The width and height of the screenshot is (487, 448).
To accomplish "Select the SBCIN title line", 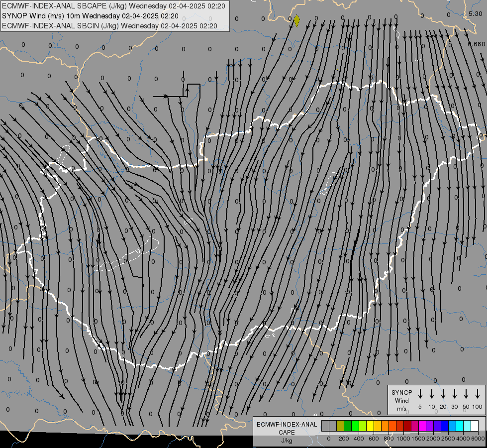I will pos(109,26).
